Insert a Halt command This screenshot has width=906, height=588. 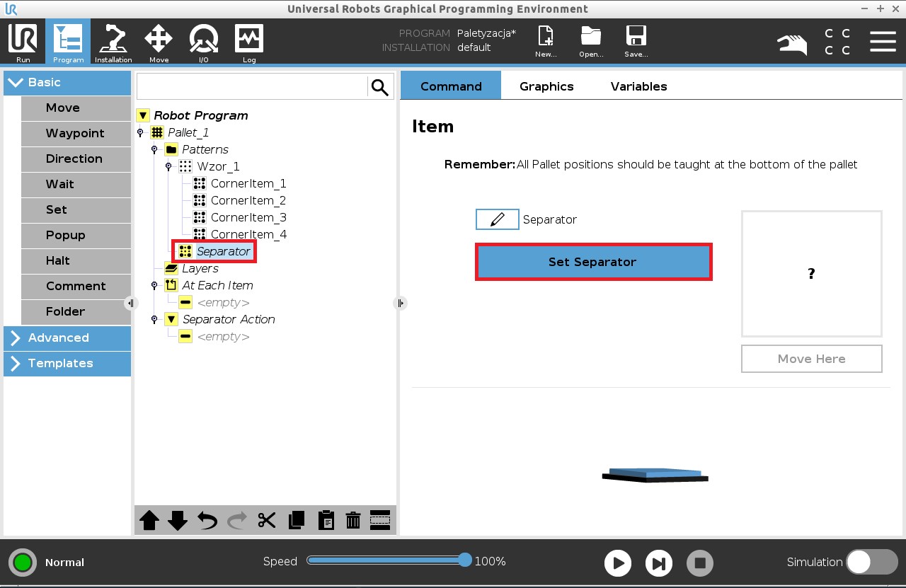click(76, 260)
